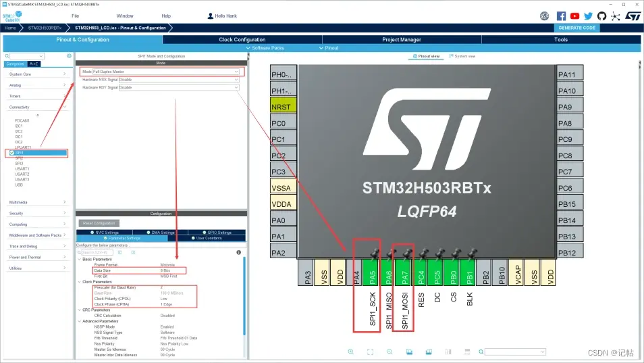
Task: Open the Mode Full-Duplex Master dropdown
Action: click(166, 72)
